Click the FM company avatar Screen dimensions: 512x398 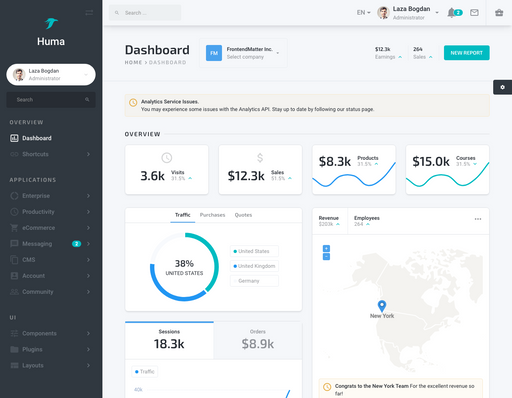[x=214, y=53]
